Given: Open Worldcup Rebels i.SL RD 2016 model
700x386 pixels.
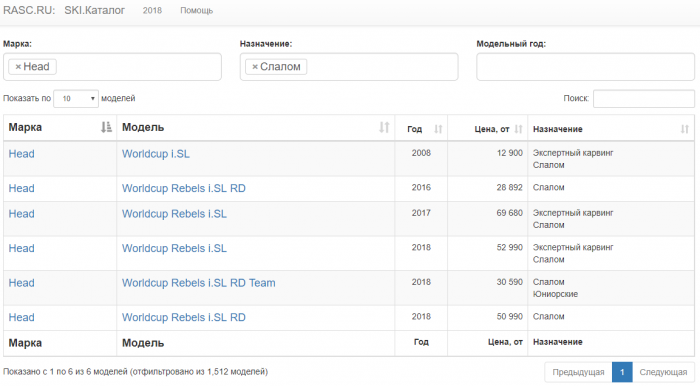Looking at the screenshot, I should pos(184,188).
